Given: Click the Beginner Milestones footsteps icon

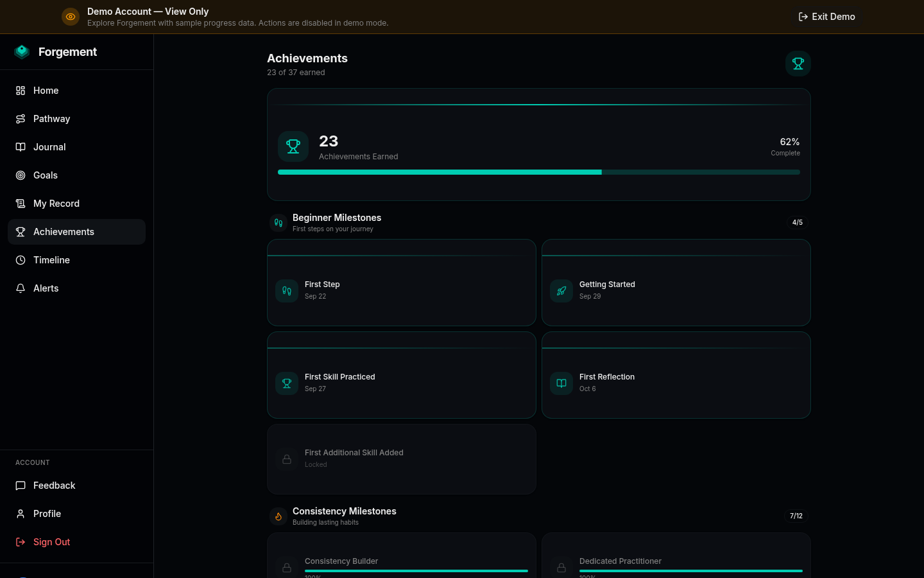Looking at the screenshot, I should tap(278, 223).
